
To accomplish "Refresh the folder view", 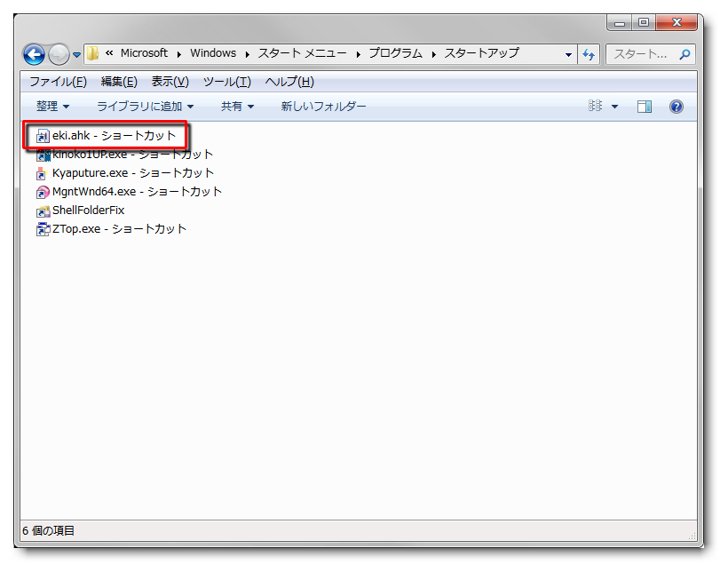I will click(x=589, y=55).
